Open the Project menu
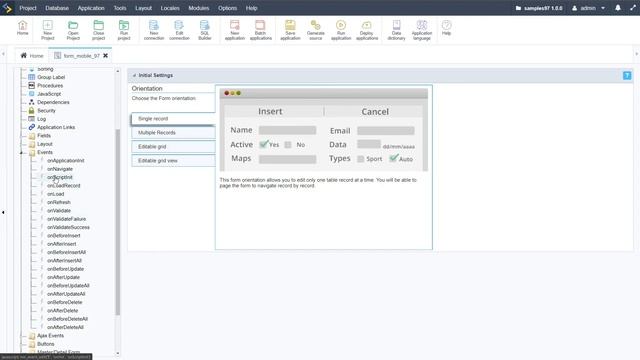 pos(28,8)
